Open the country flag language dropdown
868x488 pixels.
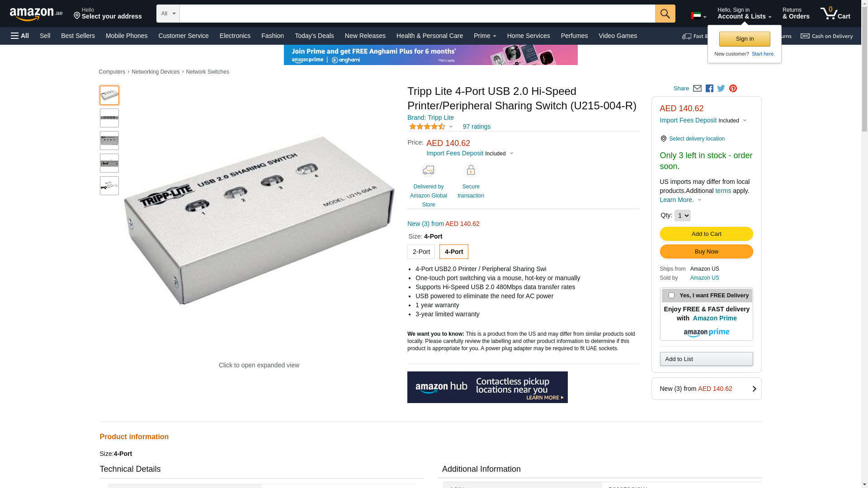tap(698, 16)
